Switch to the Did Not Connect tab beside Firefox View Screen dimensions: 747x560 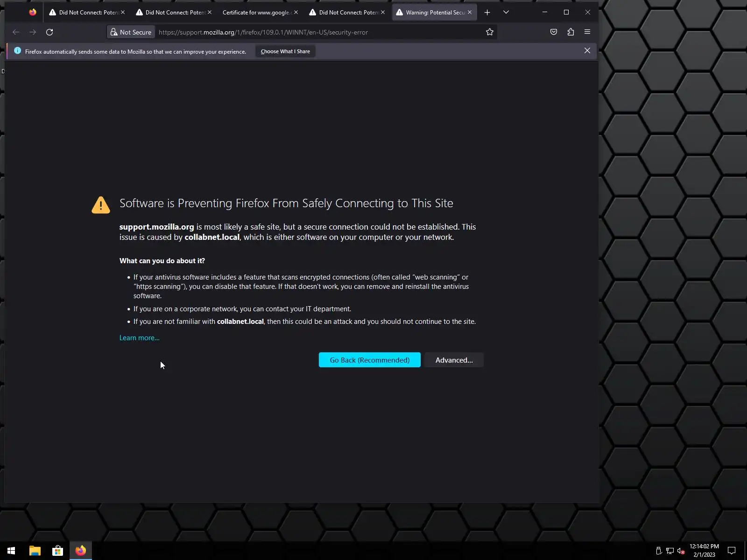tap(86, 13)
